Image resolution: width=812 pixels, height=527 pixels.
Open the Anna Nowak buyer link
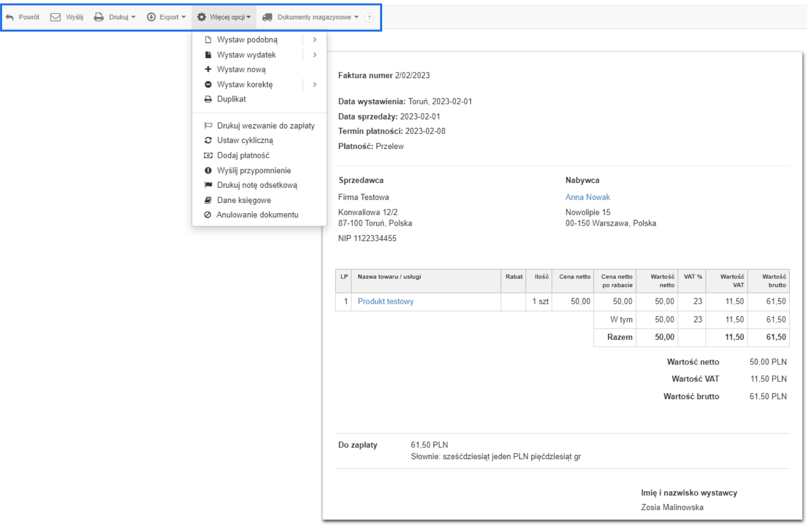tap(587, 197)
